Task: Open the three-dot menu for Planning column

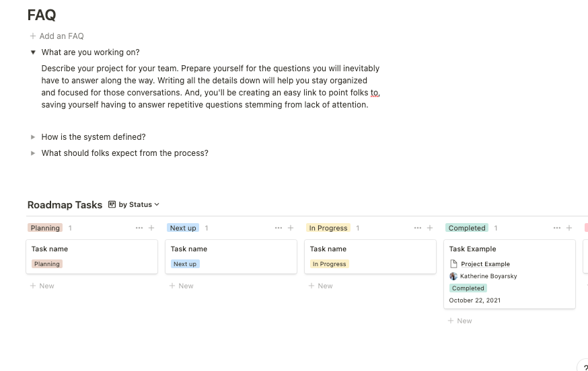Action: (139, 228)
